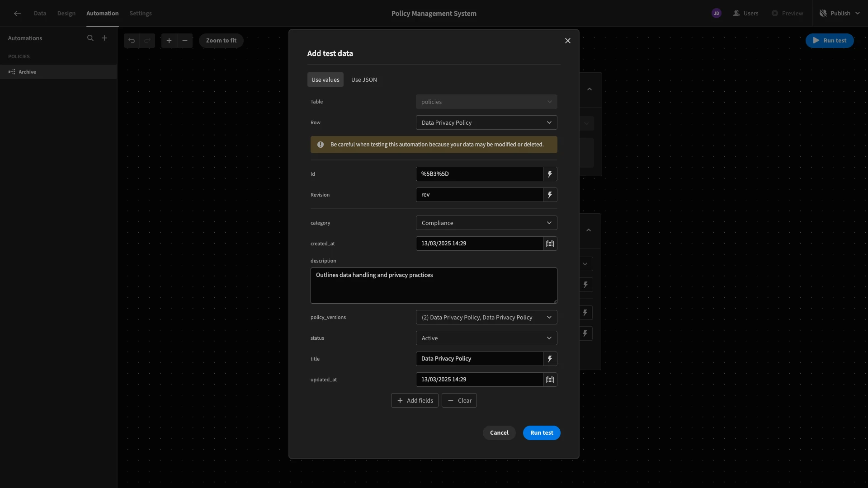868x488 pixels.
Task: Undo the last automation change
Action: [132, 41]
